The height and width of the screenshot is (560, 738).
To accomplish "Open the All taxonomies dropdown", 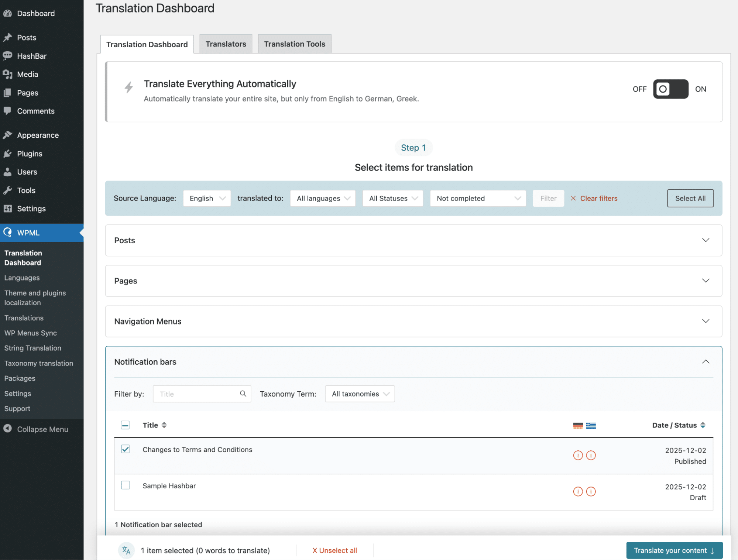I will (x=359, y=394).
